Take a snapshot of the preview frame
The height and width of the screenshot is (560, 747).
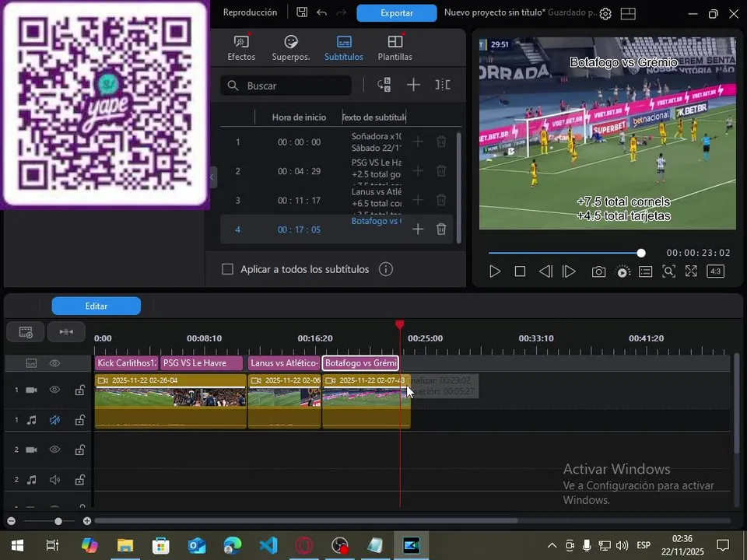pyautogui.click(x=599, y=271)
